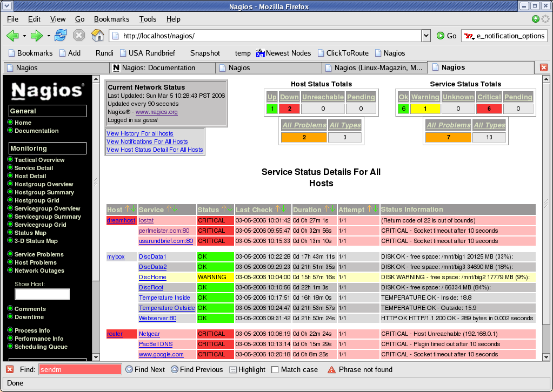This screenshot has height=392, width=553.
Task: Open the Home page icon
Action: (98, 35)
